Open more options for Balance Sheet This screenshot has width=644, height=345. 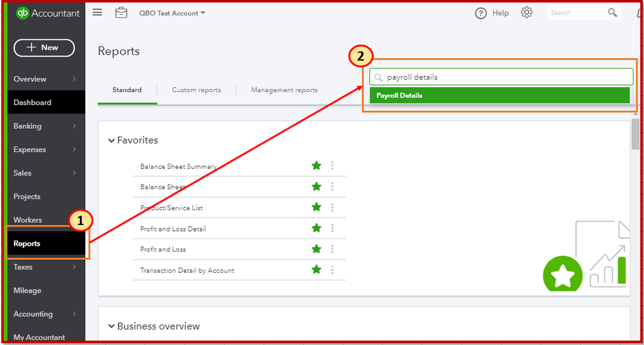click(x=332, y=186)
